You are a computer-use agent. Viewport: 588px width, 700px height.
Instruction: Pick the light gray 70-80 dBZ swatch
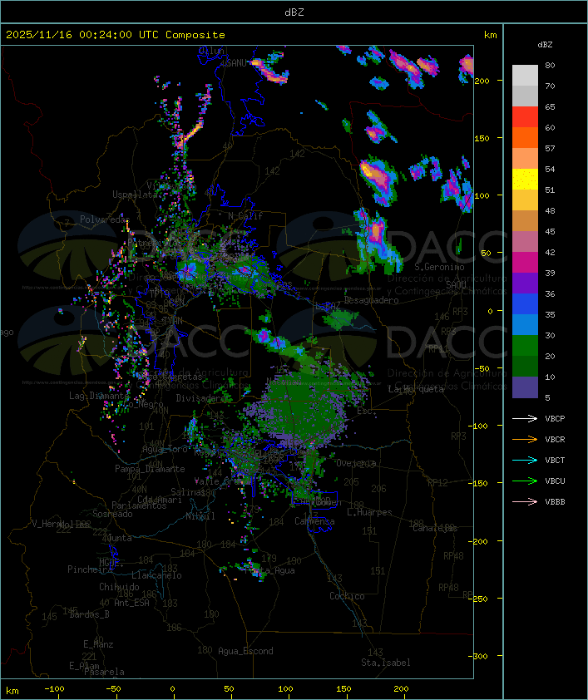[525, 75]
